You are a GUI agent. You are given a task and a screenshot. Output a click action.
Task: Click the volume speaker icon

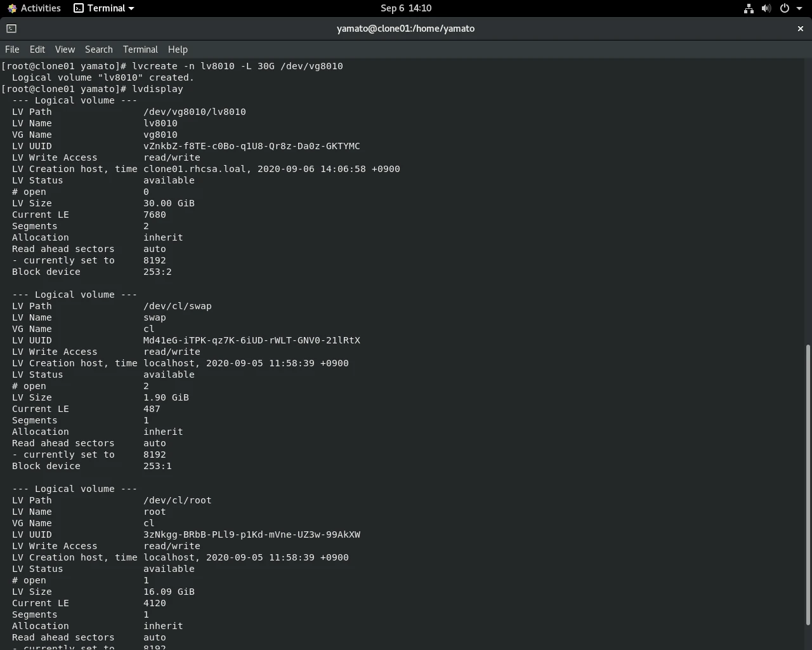pyautogui.click(x=766, y=8)
